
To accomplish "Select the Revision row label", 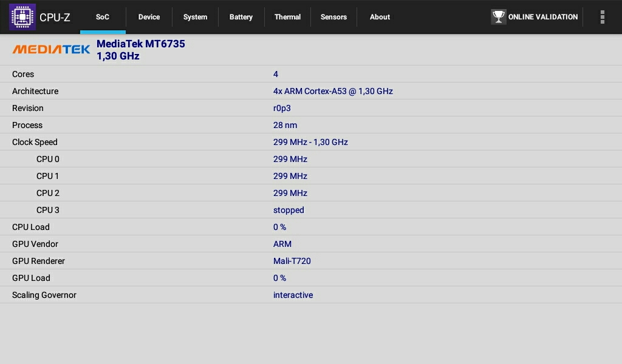I will pos(28,108).
